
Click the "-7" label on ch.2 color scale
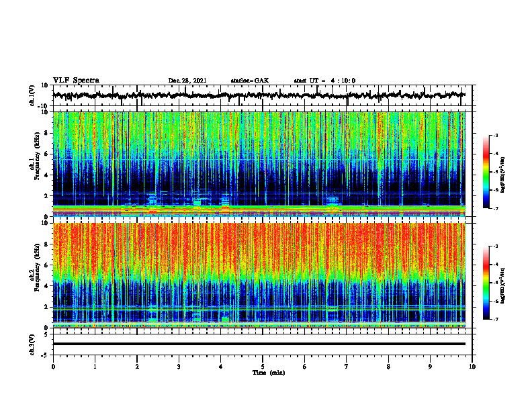click(x=495, y=319)
